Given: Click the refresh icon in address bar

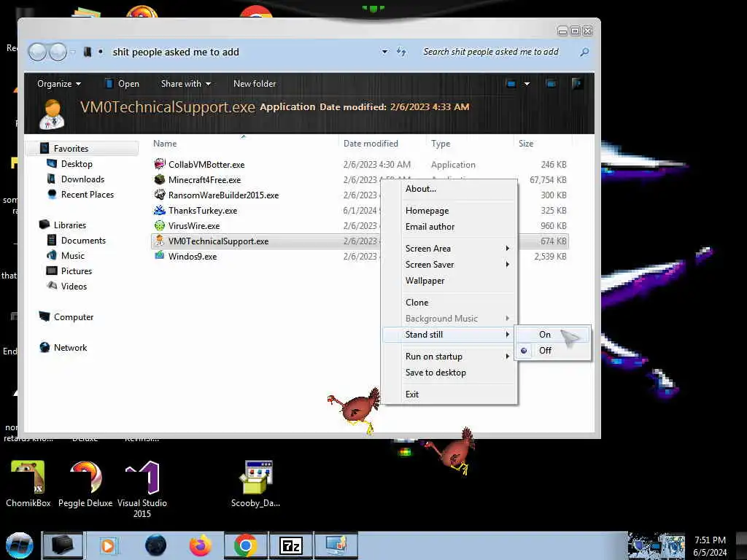Looking at the screenshot, I should coord(402,52).
